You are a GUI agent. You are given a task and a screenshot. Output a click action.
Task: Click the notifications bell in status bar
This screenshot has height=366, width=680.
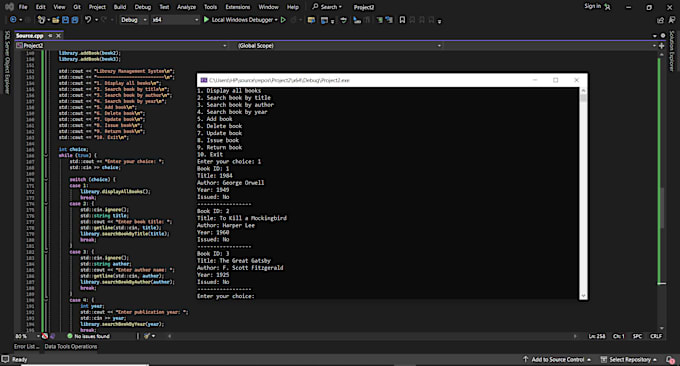(670, 359)
